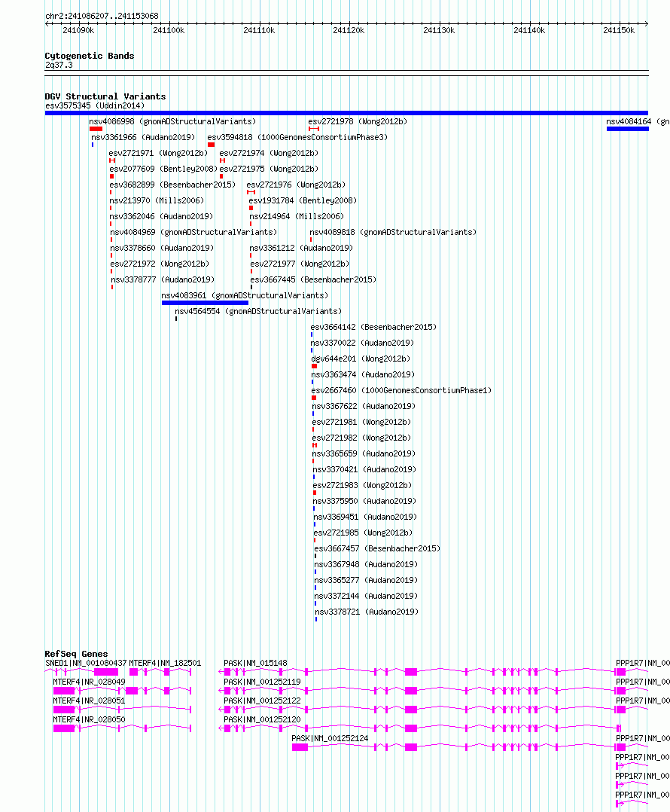670x812 pixels.
Task: Open esv3594818 (1000GenomesConsortiumPhase3) variant
Action: 297,137
